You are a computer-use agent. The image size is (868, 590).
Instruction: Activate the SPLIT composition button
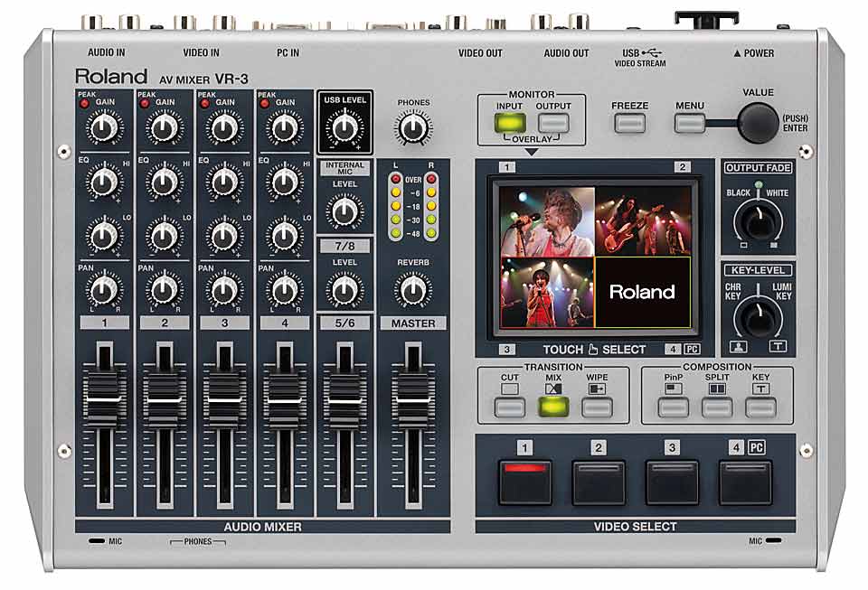point(717,407)
